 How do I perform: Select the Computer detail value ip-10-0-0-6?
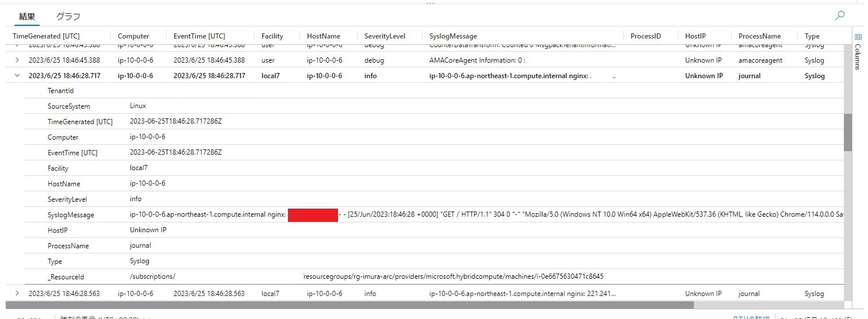tap(148, 137)
